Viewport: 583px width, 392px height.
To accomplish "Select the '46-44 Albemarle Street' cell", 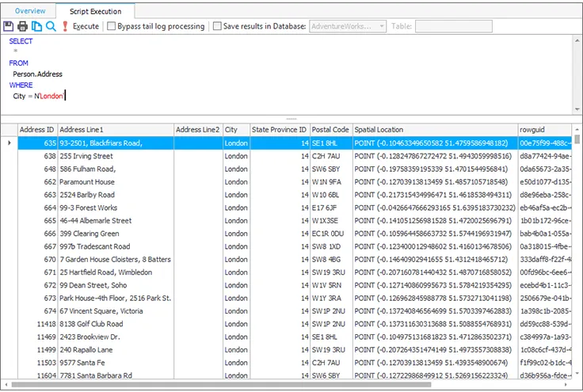I will tap(116, 221).
